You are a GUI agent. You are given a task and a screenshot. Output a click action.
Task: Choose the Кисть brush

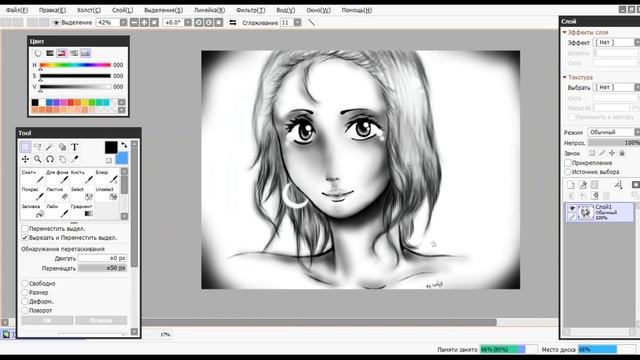click(x=82, y=177)
